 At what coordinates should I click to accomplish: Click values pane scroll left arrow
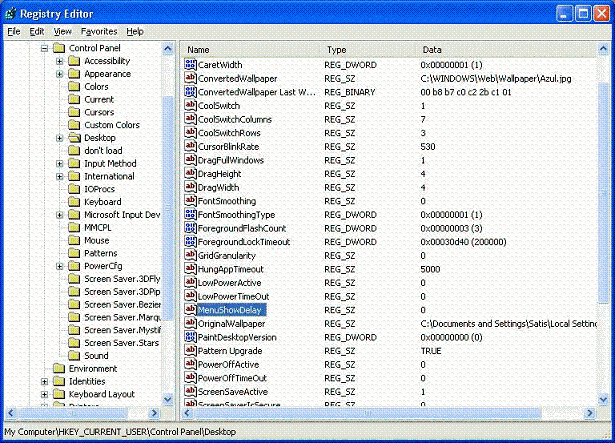point(187,412)
